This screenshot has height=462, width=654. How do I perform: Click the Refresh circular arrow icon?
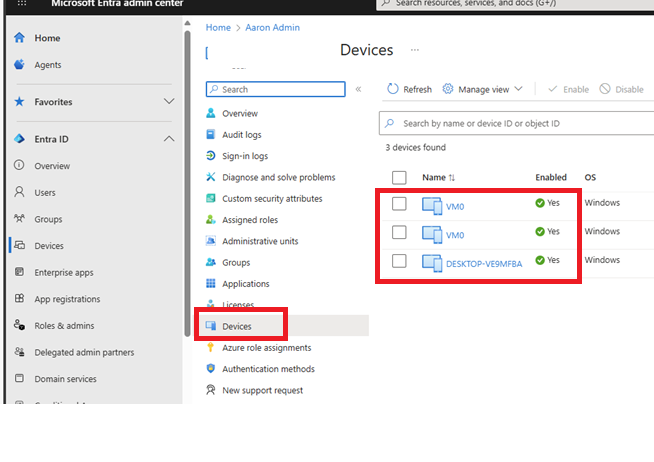(392, 89)
